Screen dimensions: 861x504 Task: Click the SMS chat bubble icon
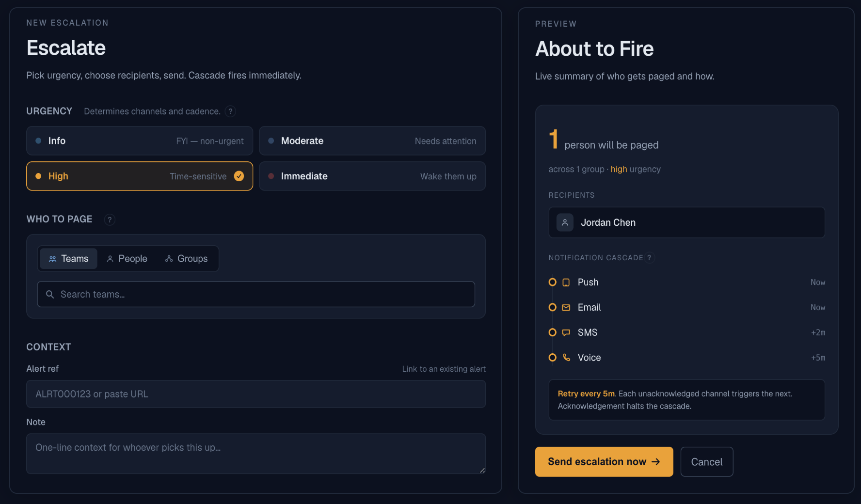pos(566,333)
